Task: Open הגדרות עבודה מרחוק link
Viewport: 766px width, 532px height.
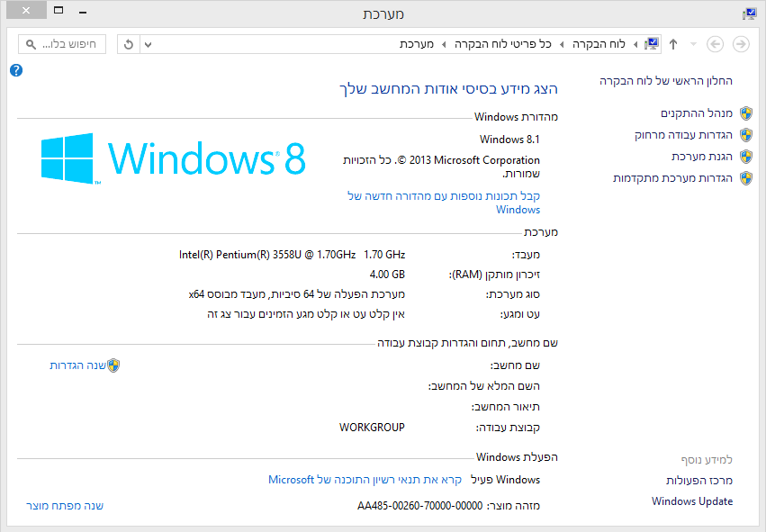Action: [683, 135]
